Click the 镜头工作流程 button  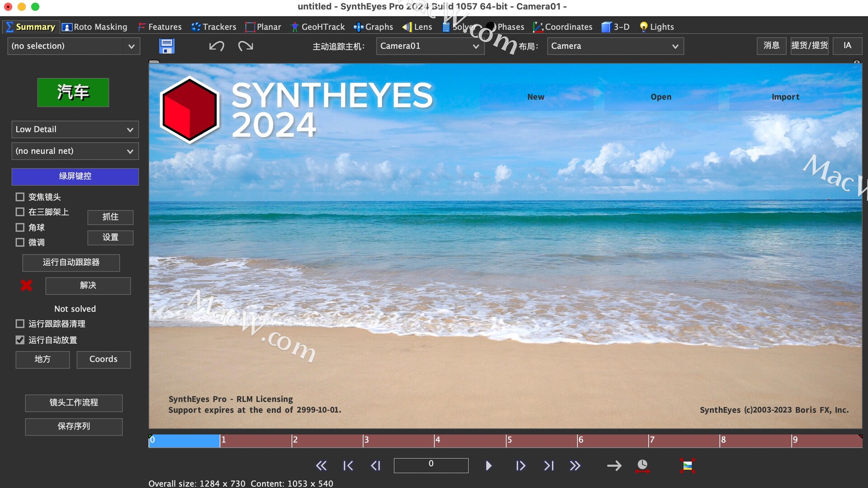pyautogui.click(x=74, y=403)
